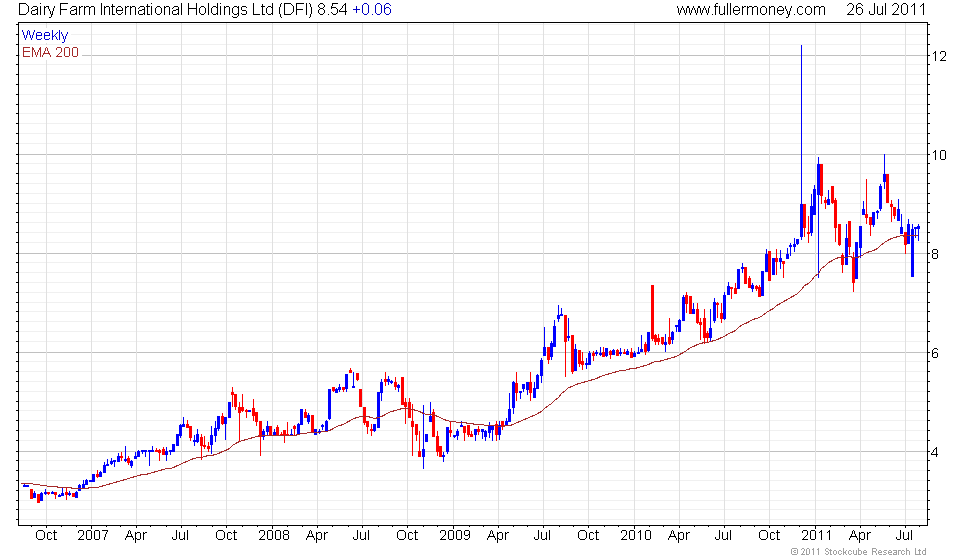980x560 pixels.
Task: Click the last price 8.54 in title
Action: tap(332, 9)
